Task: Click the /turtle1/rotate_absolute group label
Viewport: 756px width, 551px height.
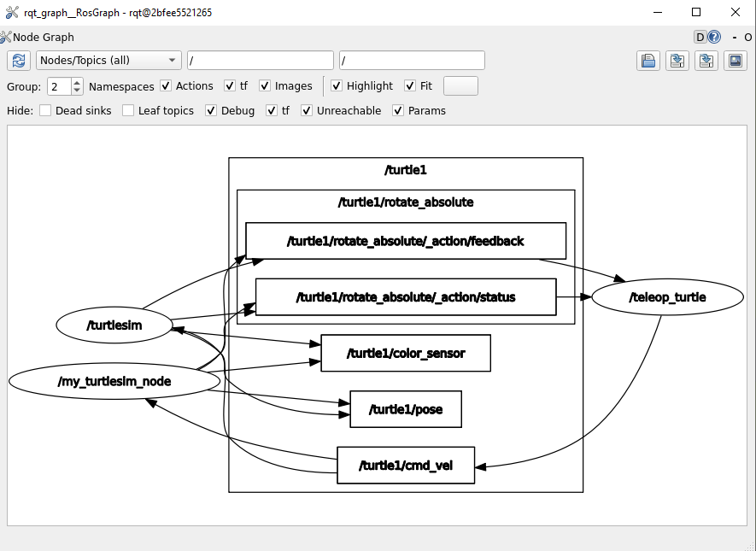Action: point(406,202)
